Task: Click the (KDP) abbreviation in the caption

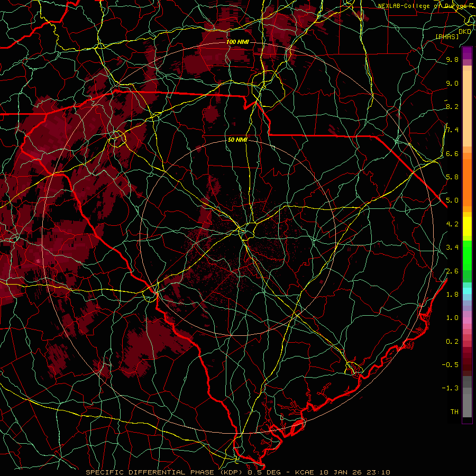Action: pyautogui.click(x=230, y=472)
